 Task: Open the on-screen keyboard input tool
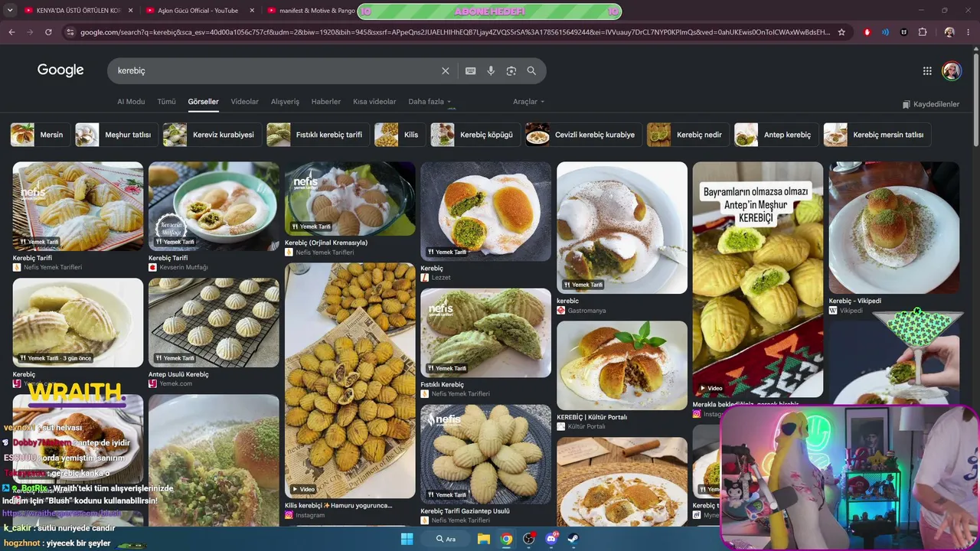pyautogui.click(x=471, y=70)
